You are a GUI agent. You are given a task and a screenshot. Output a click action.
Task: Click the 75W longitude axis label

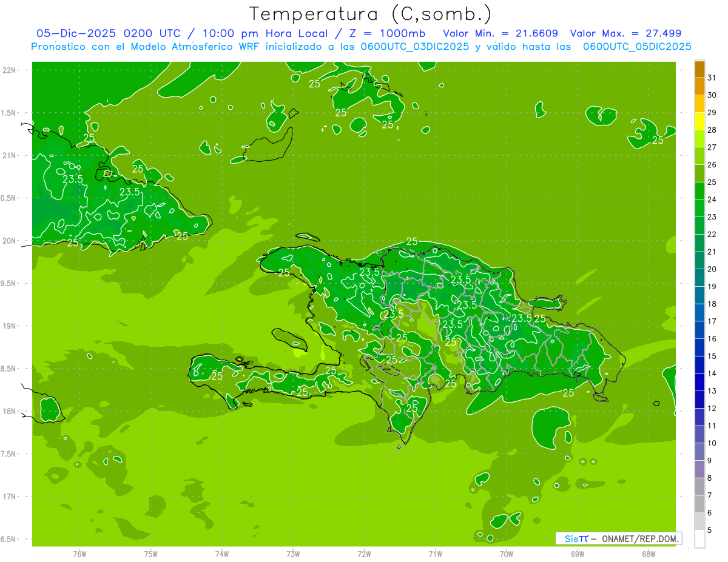[x=151, y=554]
